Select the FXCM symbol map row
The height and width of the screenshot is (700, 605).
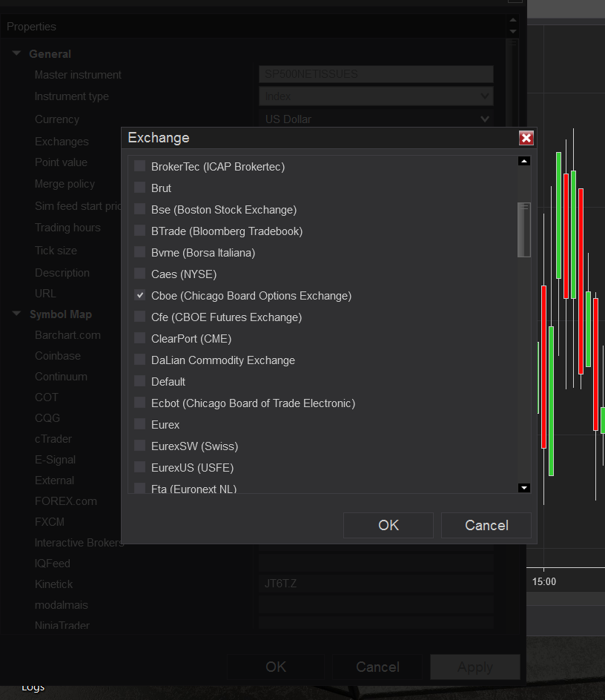click(50, 522)
